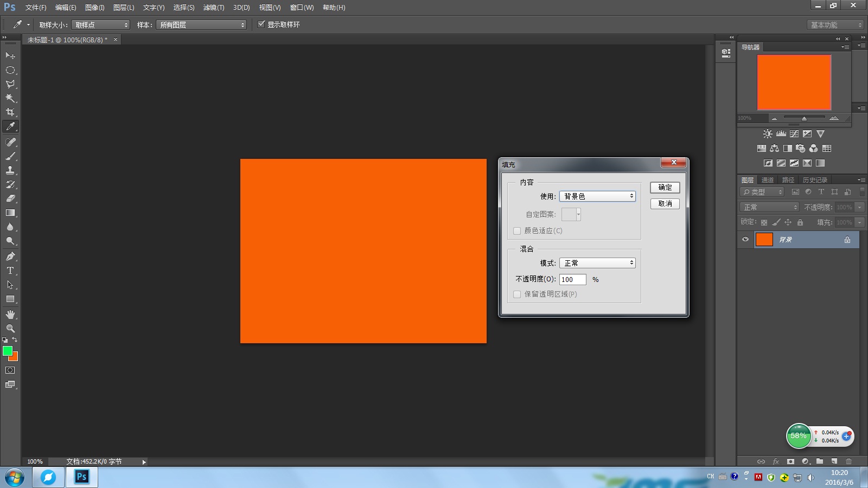Toggle type layer filter
868x488 pixels.
pos(821,192)
